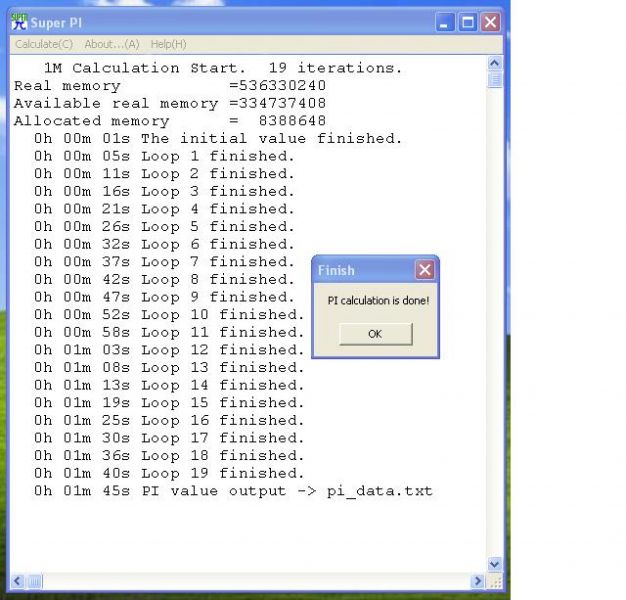Click the 'PI calculation is done!' message text
This screenshot has width=626, height=600.
378,300
